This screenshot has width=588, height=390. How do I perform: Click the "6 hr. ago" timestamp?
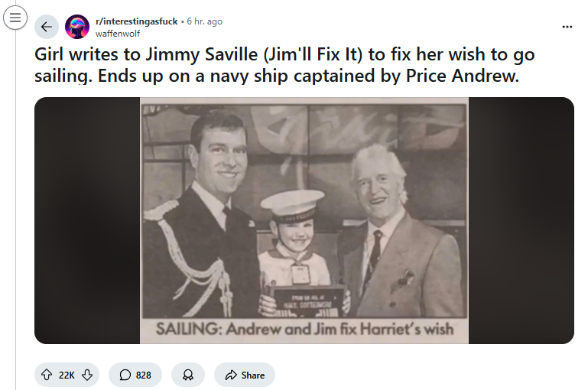point(204,21)
